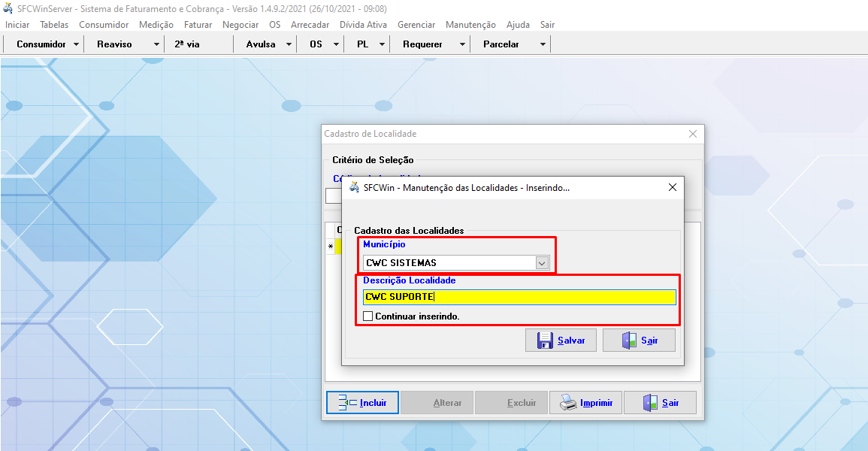Click the printer icon on Imprimir

(567, 403)
